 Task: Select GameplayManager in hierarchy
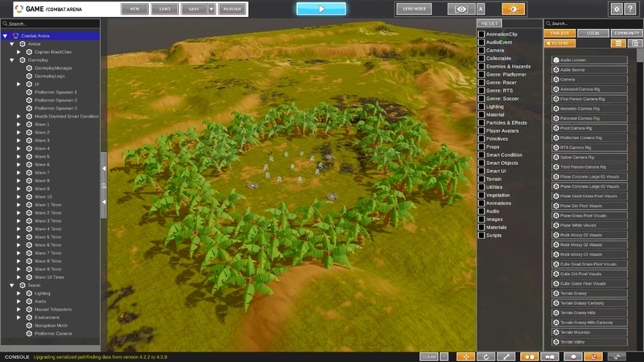(53, 68)
